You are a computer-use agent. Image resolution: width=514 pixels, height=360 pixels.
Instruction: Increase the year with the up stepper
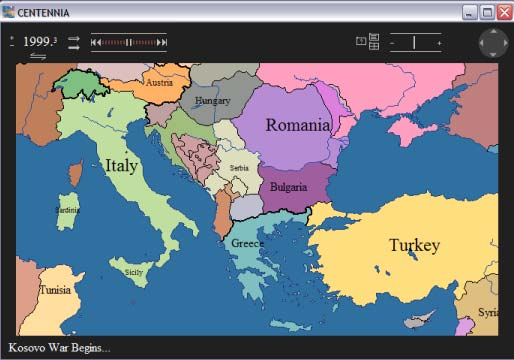pyautogui.click(x=12, y=37)
